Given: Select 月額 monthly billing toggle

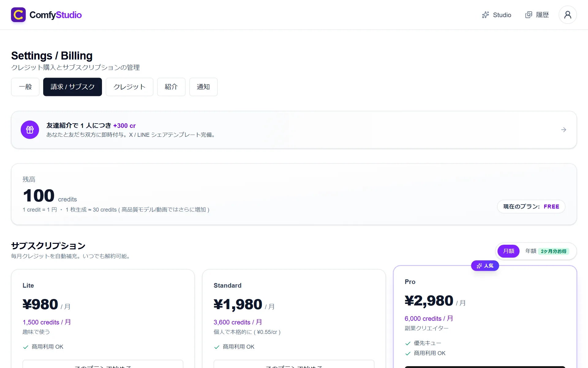Looking at the screenshot, I should [508, 251].
